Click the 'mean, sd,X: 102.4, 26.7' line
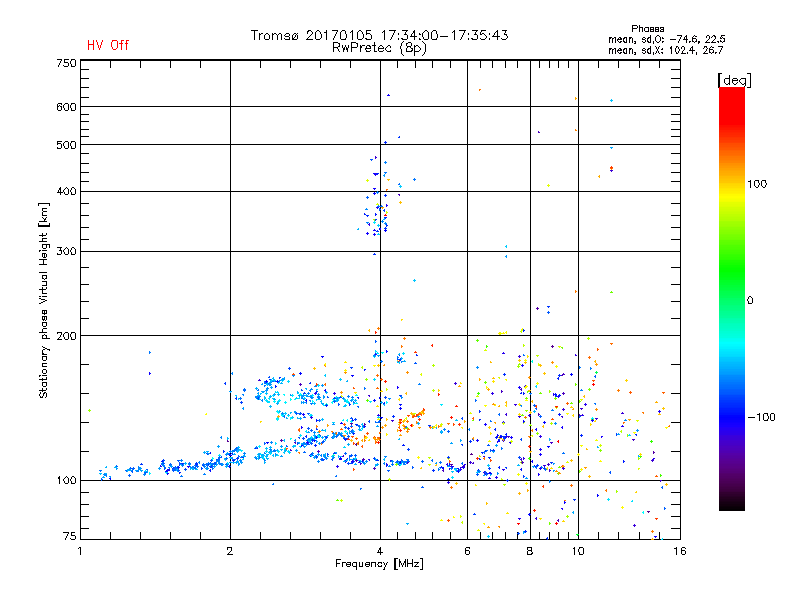800x600 pixels. 665,50
